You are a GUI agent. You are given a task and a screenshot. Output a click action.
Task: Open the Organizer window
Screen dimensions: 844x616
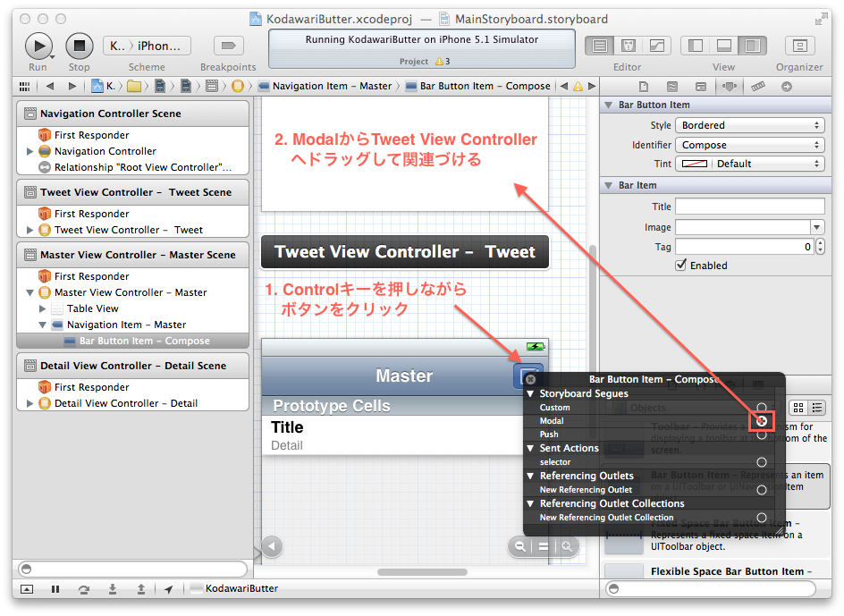point(800,46)
